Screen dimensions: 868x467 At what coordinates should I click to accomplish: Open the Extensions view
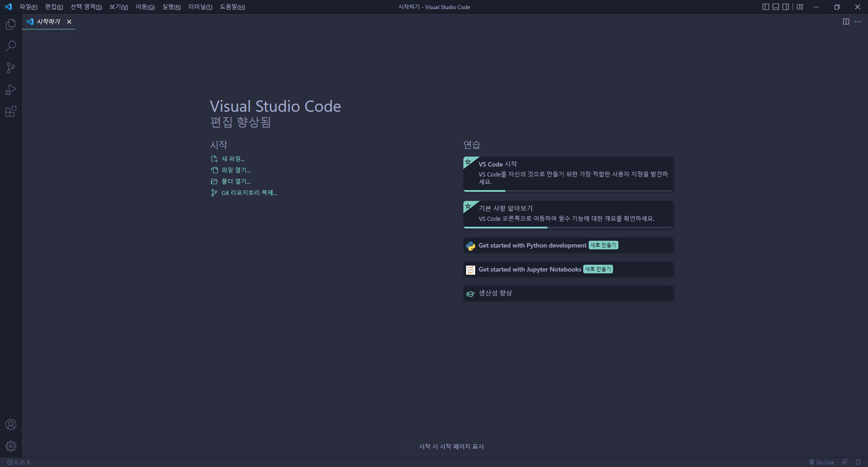(x=11, y=111)
